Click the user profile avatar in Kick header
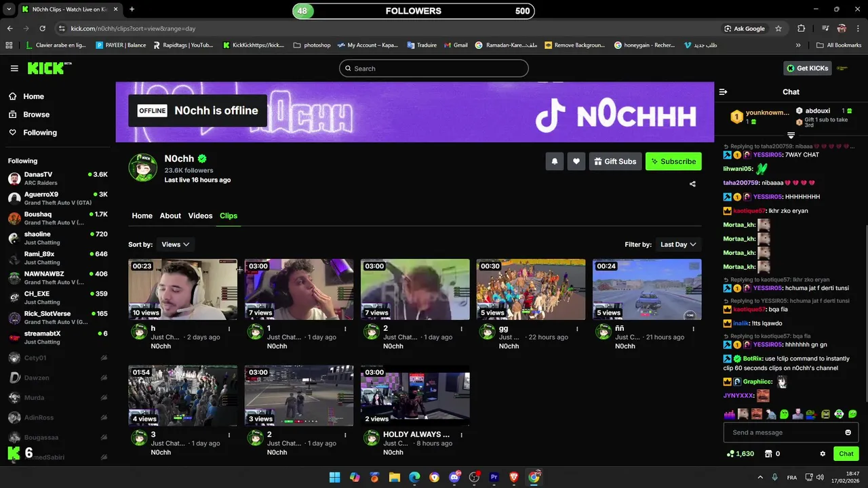The height and width of the screenshot is (488, 868). (842, 68)
